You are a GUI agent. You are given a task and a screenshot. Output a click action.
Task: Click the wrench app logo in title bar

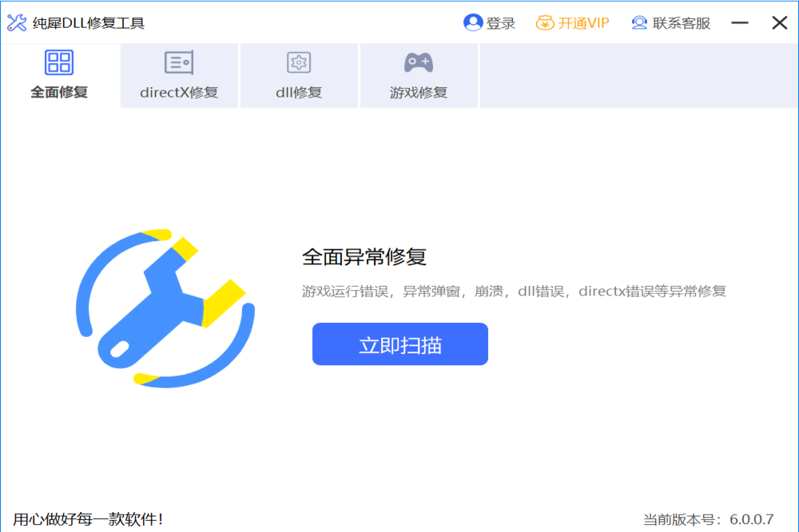16,23
